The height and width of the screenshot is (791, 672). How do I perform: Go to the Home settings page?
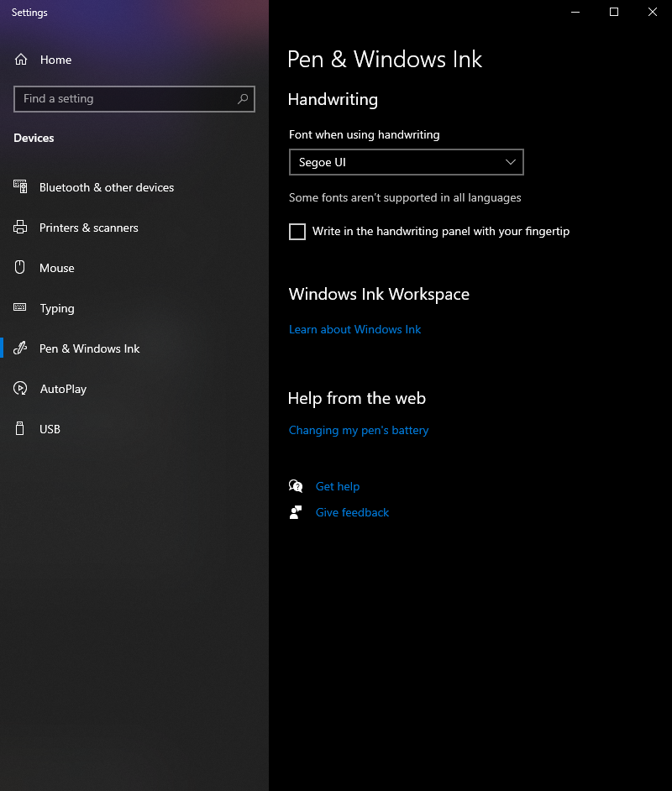click(x=134, y=60)
